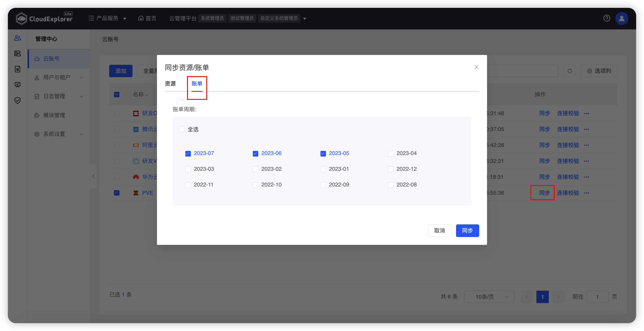Click the 华为云 Huawei logo icon
The height and width of the screenshot is (331, 644).
[x=136, y=177]
